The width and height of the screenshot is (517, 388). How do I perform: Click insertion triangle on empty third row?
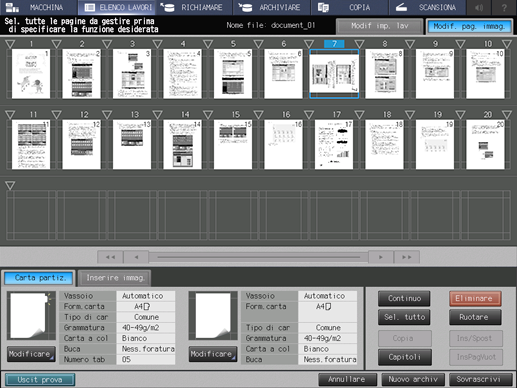10,186
